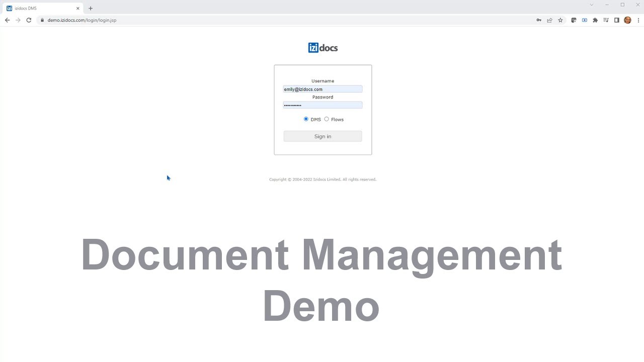
Task: Open saved passwords key icon
Action: (539, 20)
